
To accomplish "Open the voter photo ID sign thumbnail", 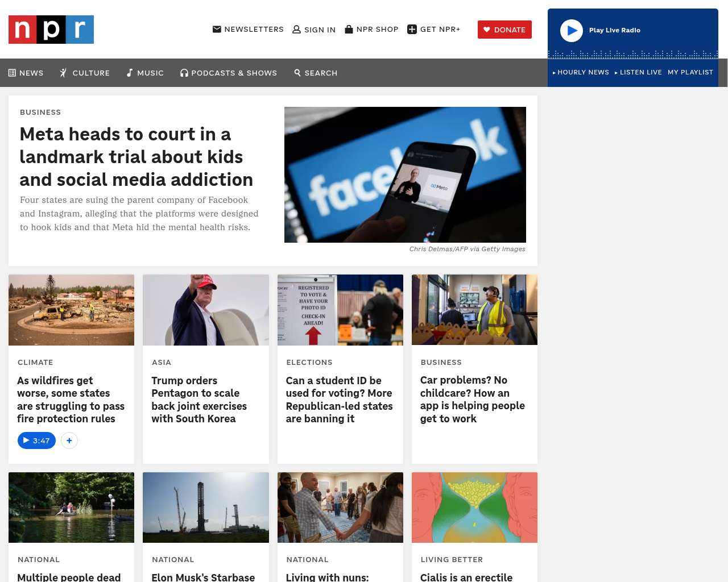I will click(340, 310).
